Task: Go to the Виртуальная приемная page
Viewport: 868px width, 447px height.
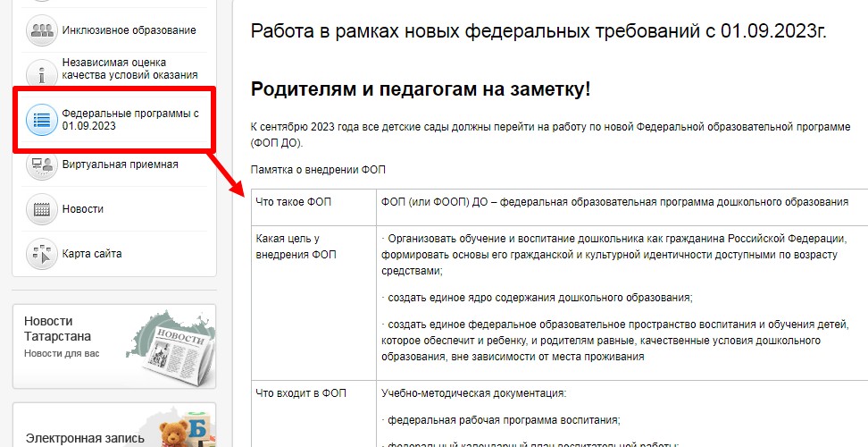Action: coord(120,164)
